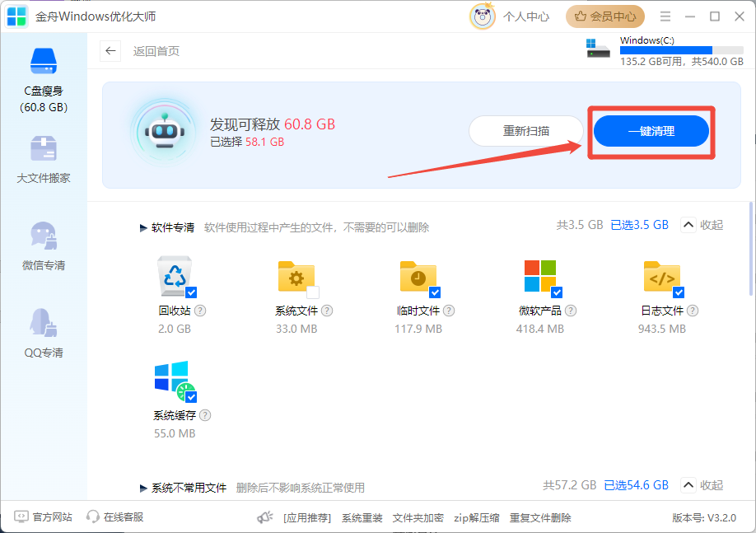This screenshot has width=756, height=533.
Task: Click the 官方网站 monitor icon
Action: [x=21, y=517]
